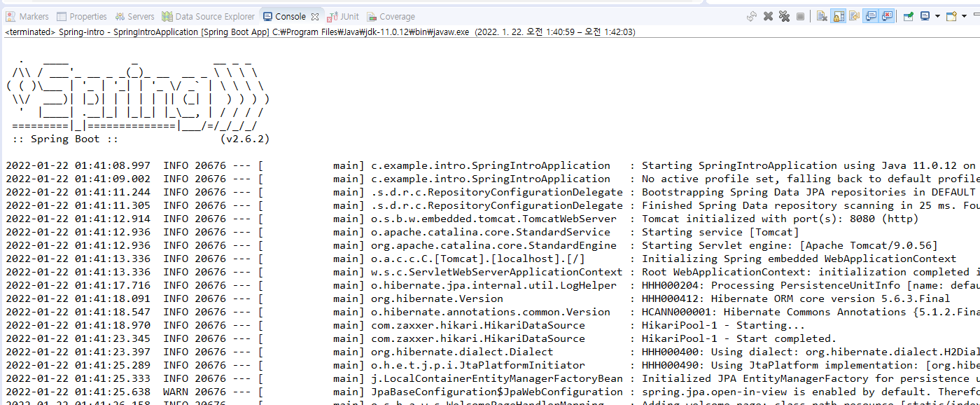This screenshot has height=405, width=980.
Task: Click the Data Source Explorer tab icon
Action: click(x=167, y=16)
